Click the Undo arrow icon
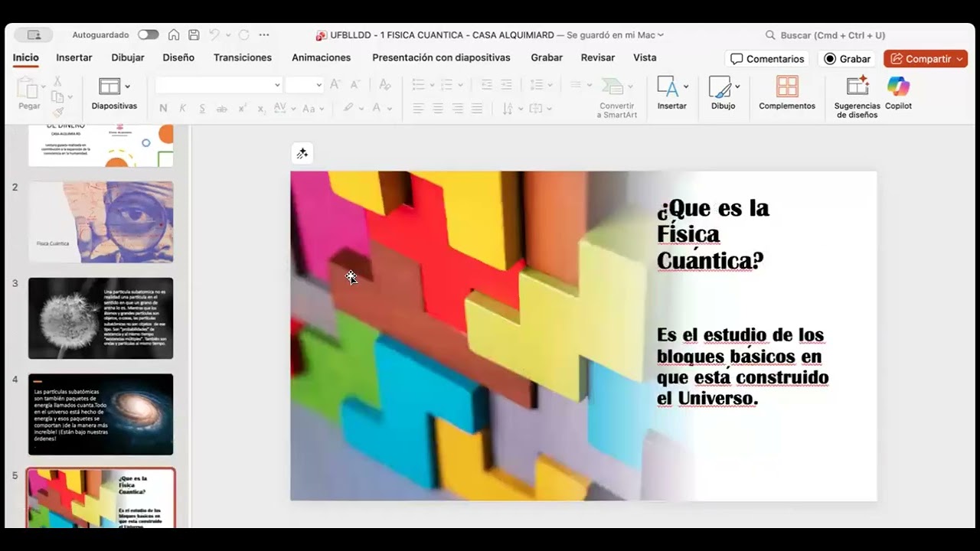The height and width of the screenshot is (551, 980). [214, 34]
